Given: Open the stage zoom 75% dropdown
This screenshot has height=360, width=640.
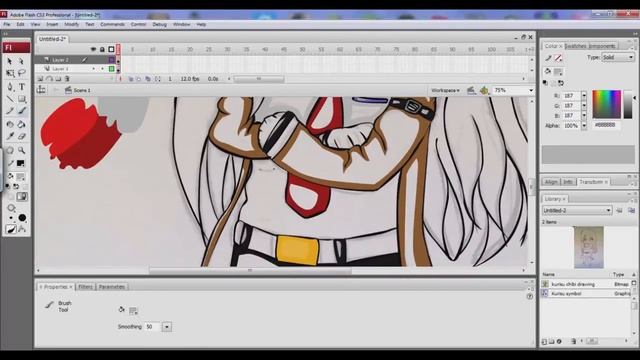Looking at the screenshot, I should [x=531, y=90].
